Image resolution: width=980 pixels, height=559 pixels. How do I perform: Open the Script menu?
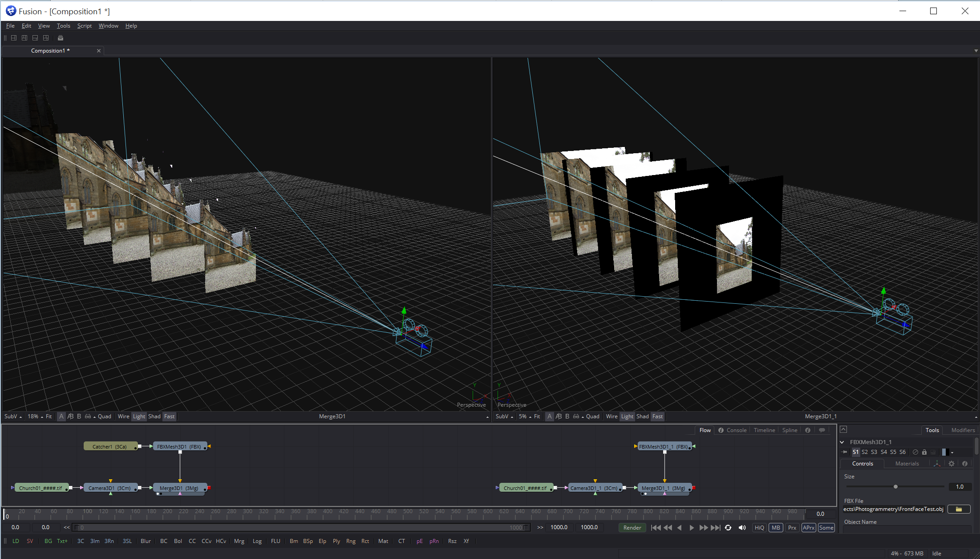click(84, 26)
